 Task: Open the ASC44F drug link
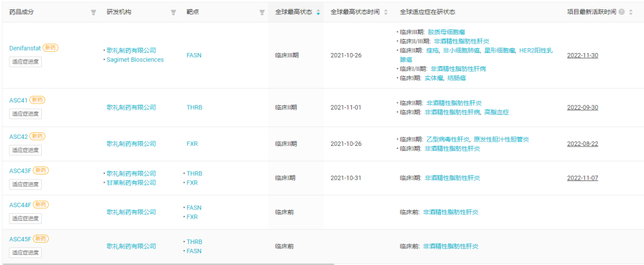click(x=20, y=205)
